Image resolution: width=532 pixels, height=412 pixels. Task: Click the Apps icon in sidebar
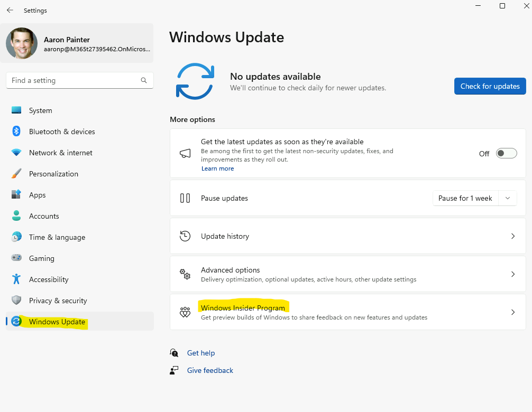click(x=16, y=194)
